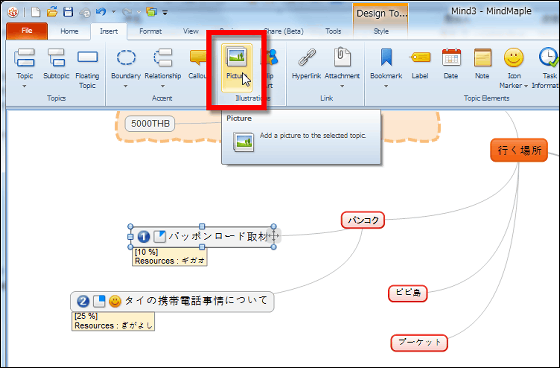This screenshot has height=368, width=560.
Task: Insert a new Topic
Action: point(25,64)
